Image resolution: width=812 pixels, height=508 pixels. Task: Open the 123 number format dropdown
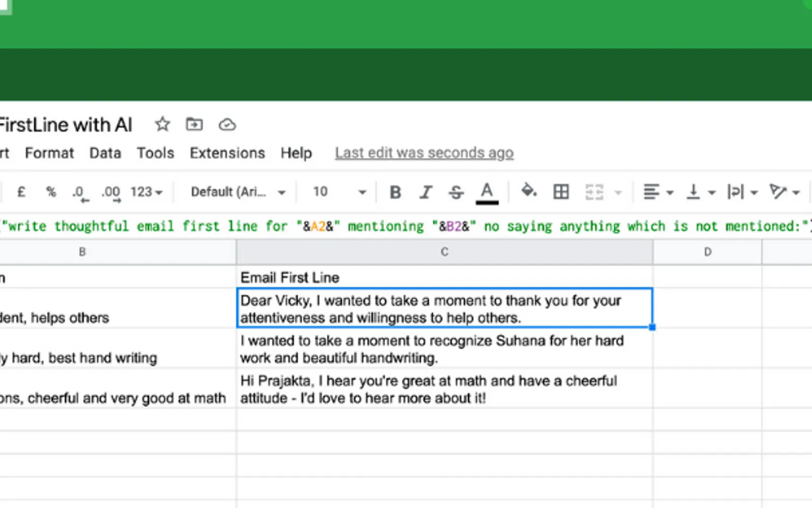coord(146,192)
